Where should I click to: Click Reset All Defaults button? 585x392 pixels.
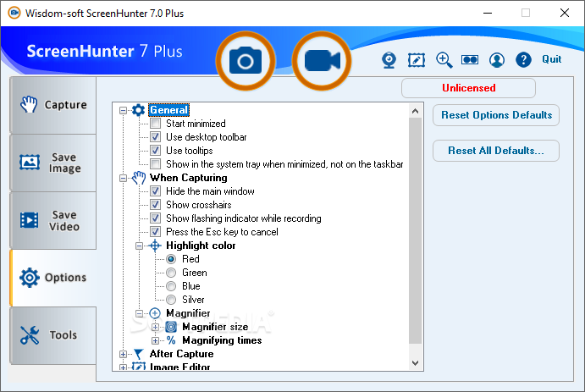tap(496, 151)
